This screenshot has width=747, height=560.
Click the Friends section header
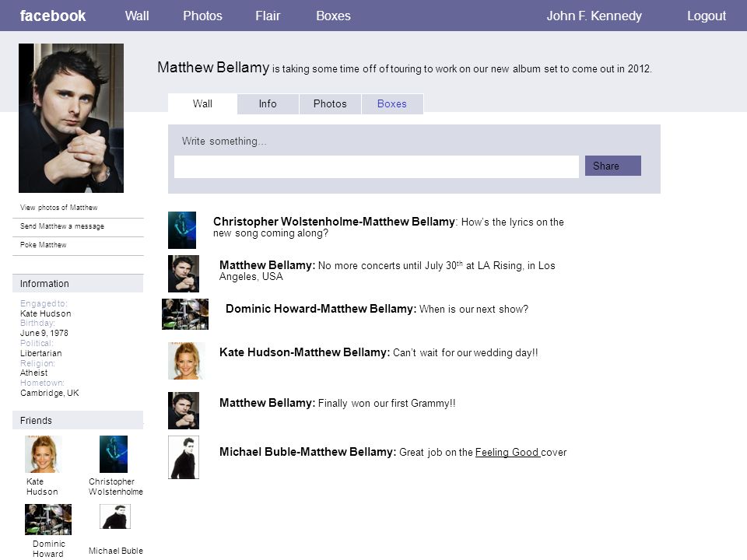point(78,421)
